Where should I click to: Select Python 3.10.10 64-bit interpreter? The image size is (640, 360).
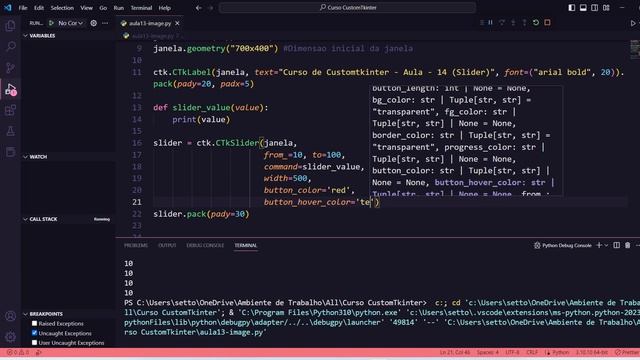coord(592,352)
